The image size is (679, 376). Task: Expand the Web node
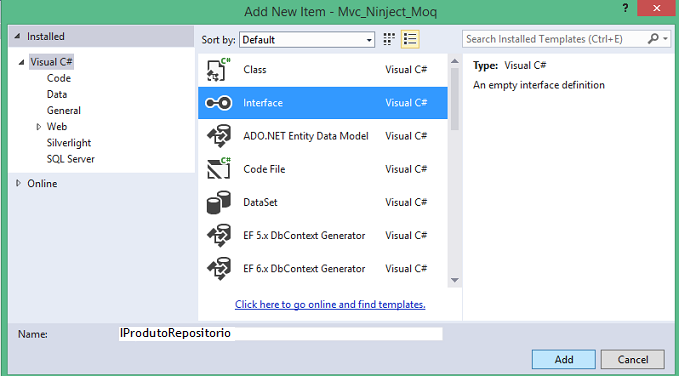coord(39,126)
